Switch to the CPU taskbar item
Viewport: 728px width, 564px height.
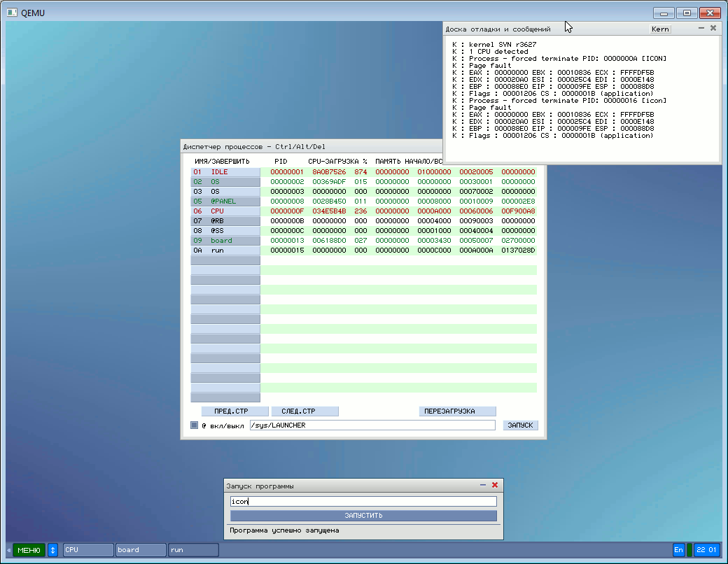point(88,550)
